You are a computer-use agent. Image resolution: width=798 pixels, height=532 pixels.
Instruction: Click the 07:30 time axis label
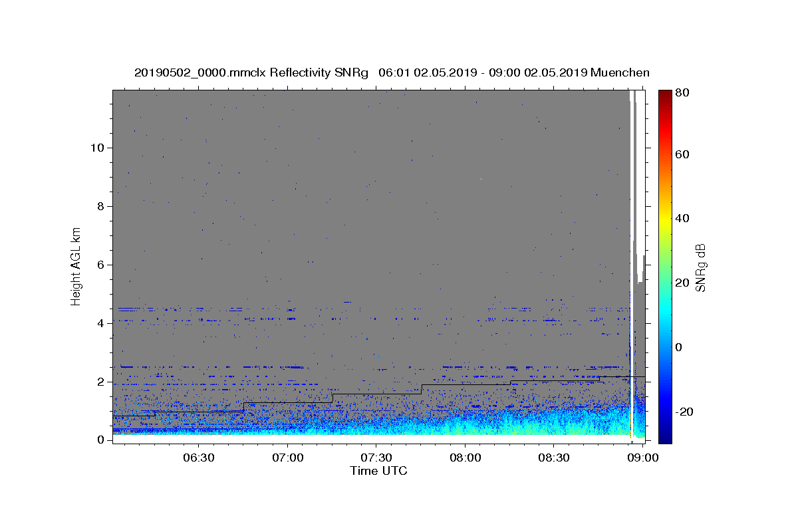pos(376,458)
